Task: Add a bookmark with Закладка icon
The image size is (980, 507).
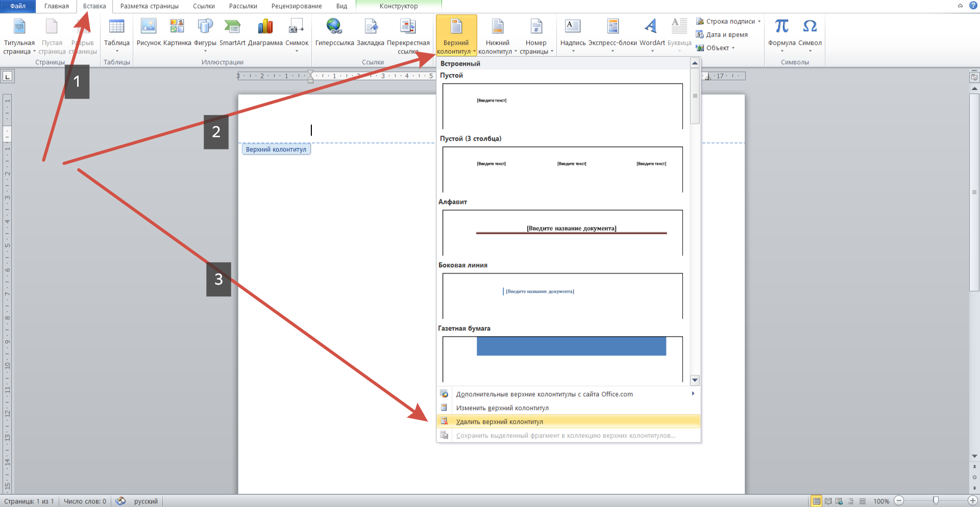Action: point(371,27)
